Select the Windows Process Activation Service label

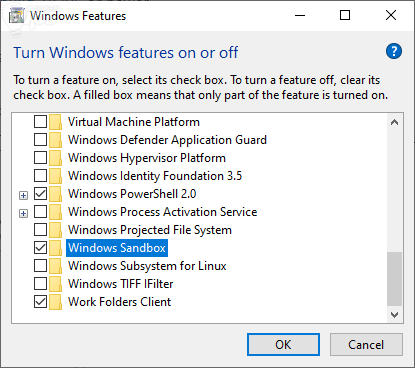[x=163, y=212]
